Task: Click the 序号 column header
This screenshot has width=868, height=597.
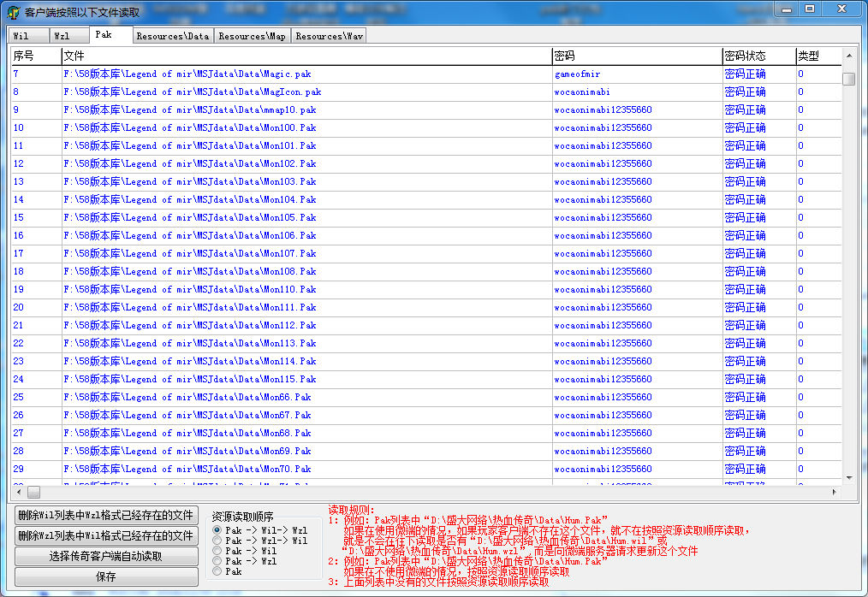Action: click(x=36, y=56)
